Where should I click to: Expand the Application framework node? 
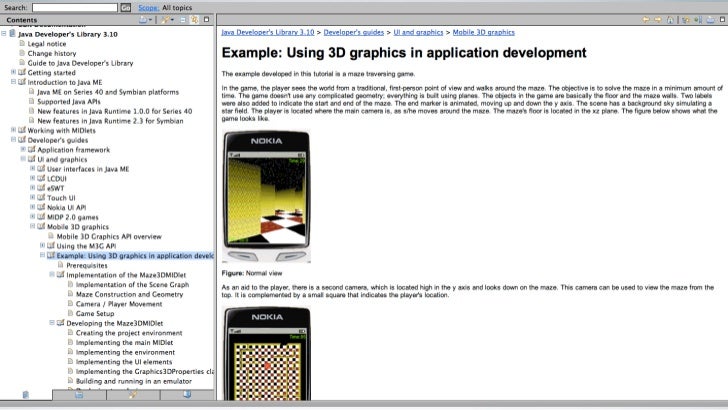[23, 149]
